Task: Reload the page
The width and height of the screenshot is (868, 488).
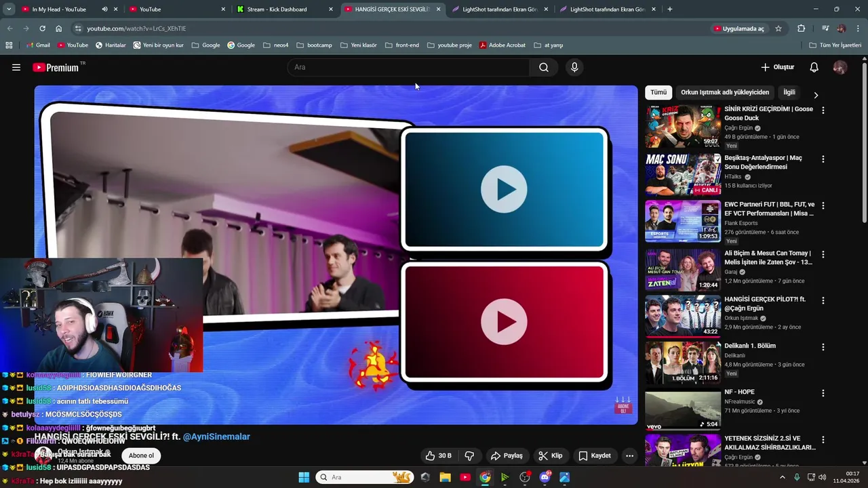Action: (42, 28)
